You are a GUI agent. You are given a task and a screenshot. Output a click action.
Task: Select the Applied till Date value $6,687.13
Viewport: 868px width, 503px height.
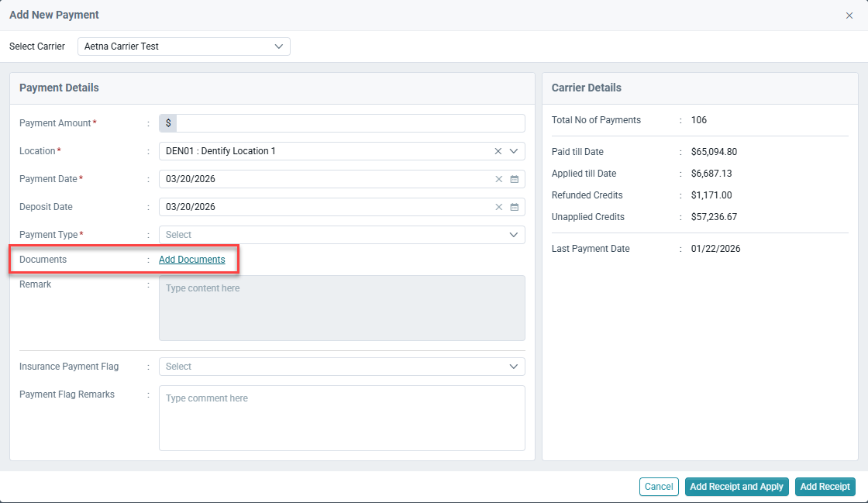pos(711,173)
